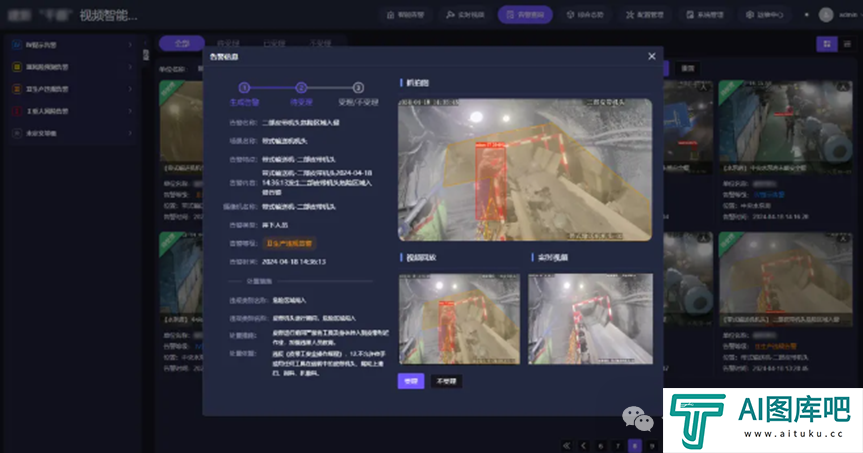Open the home-icon item in top navigation

click(406, 15)
